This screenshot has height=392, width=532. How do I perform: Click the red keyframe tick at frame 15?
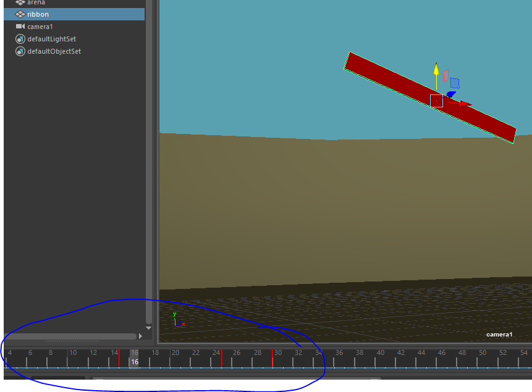coord(119,358)
